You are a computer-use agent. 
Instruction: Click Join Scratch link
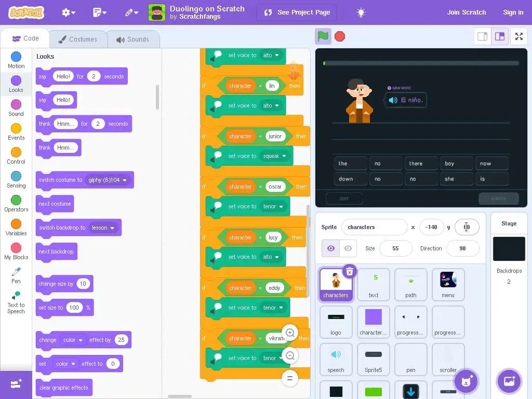pyautogui.click(x=467, y=12)
